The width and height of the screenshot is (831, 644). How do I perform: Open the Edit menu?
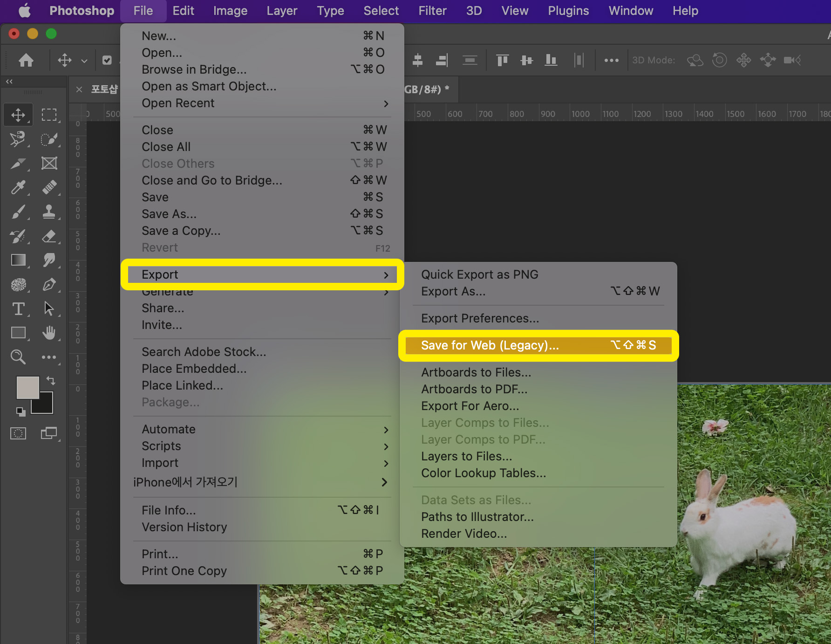tap(183, 11)
